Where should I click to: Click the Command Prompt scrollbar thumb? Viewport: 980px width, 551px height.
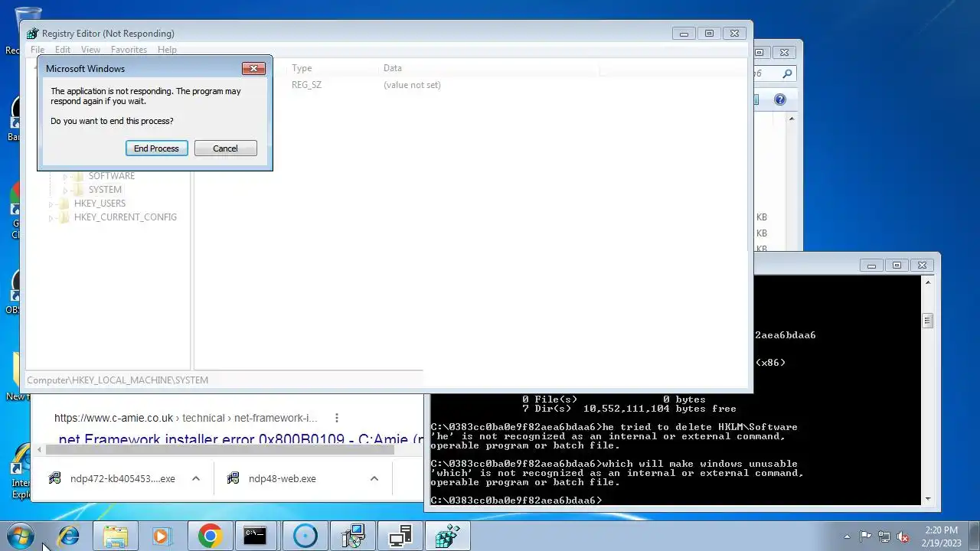928,321
